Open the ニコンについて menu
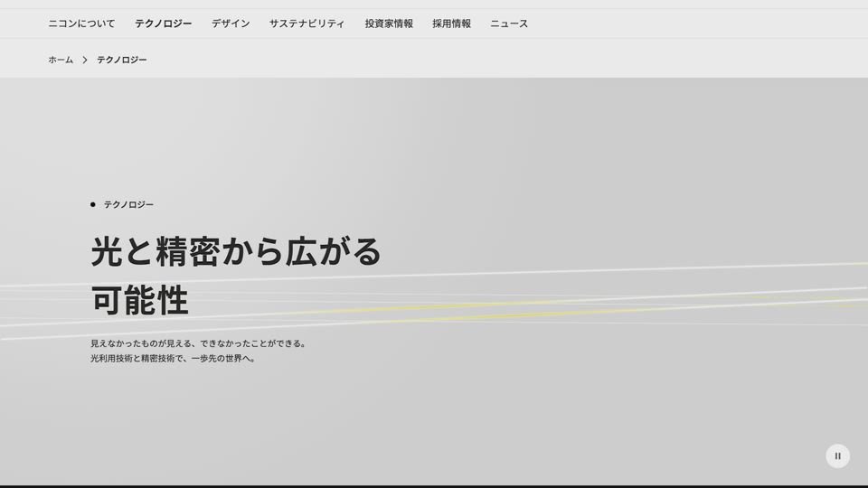Screen dimensions: 868x488 [x=81, y=23]
